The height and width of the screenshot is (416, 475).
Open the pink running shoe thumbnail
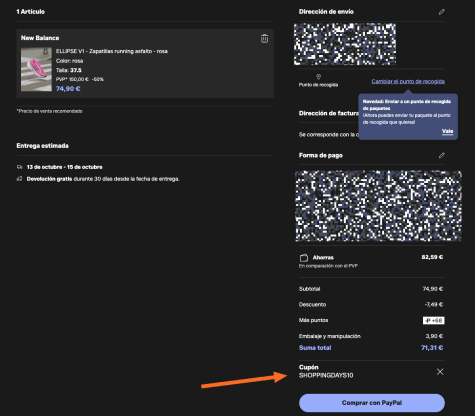click(36, 69)
